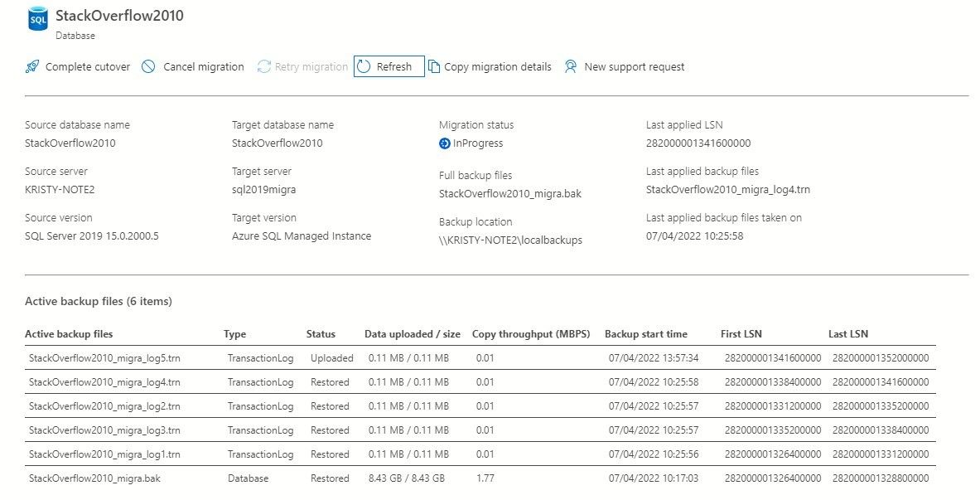Click the 8.43 GB / 8.43 GB size cell
Image resolution: width=980 pixels, height=500 pixels.
[407, 478]
